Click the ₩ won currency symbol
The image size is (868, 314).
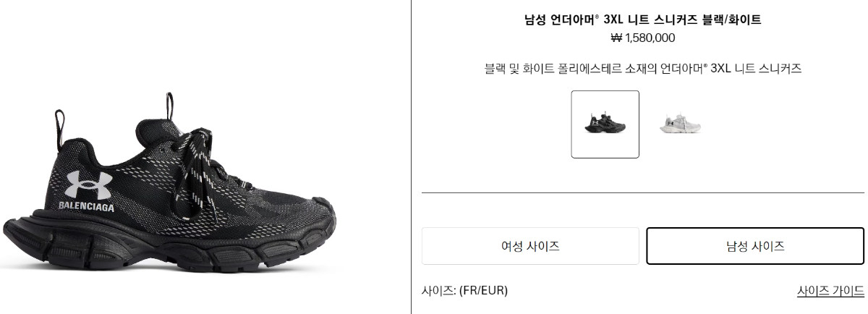tap(616, 38)
